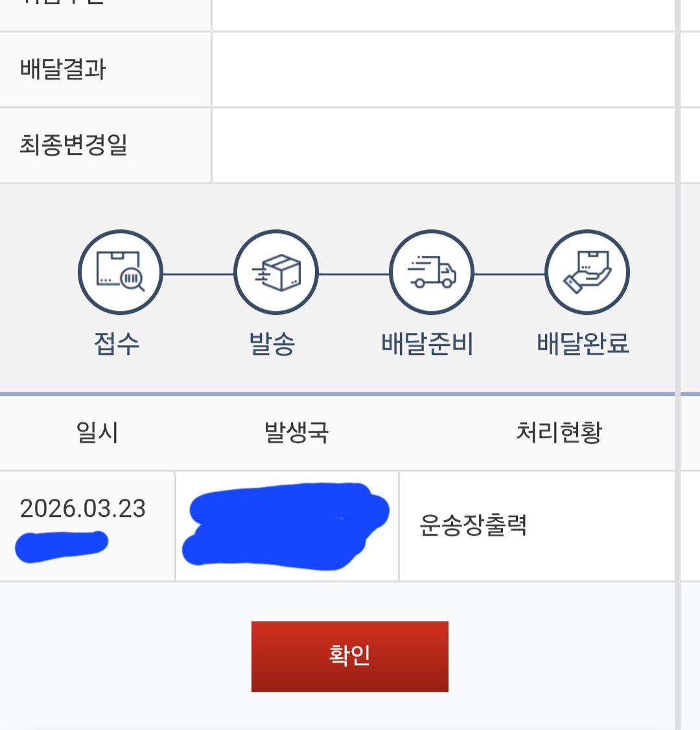Click the 접수 package scan icon
This screenshot has height=730, width=700.
(120, 272)
